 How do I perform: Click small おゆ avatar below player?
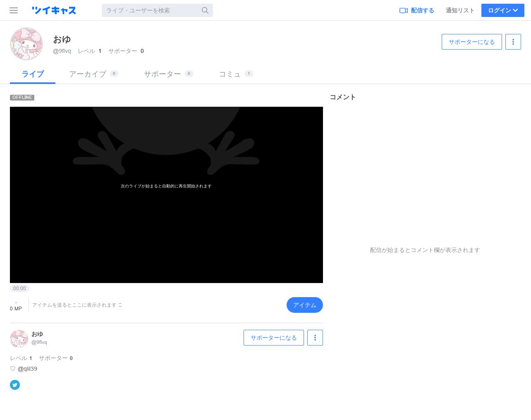[x=19, y=338]
